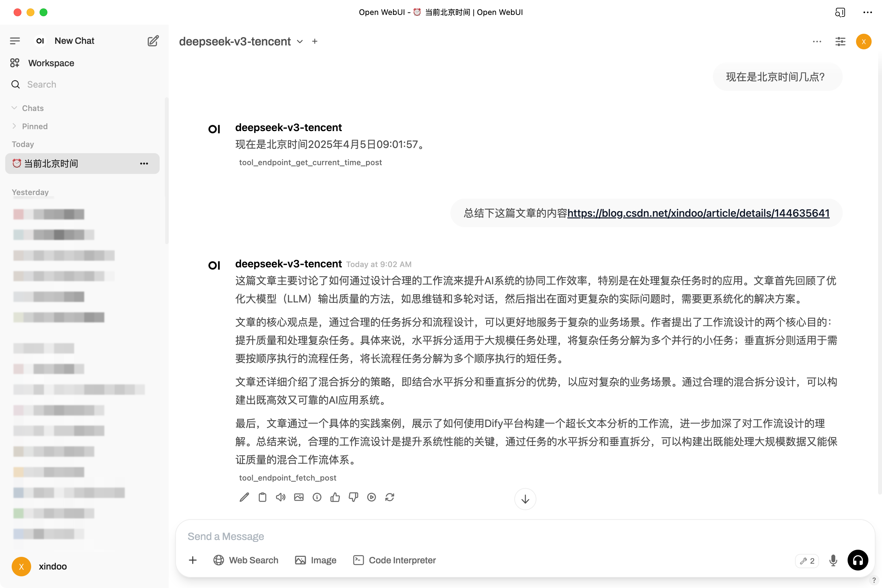The height and width of the screenshot is (588, 882).
Task: Toggle the sidebar hamburger icon
Action: [x=15, y=41]
